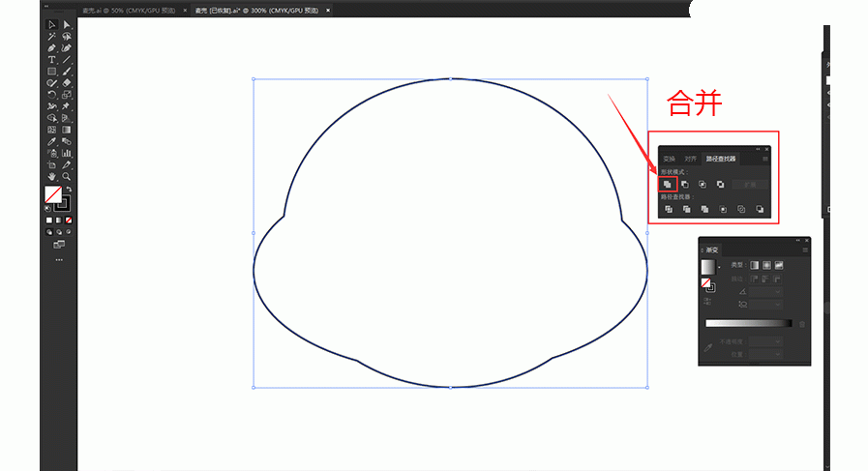Screen dimensions: 868x471
Task: Switch to the 对齐 (Align) tab
Action: click(690, 159)
